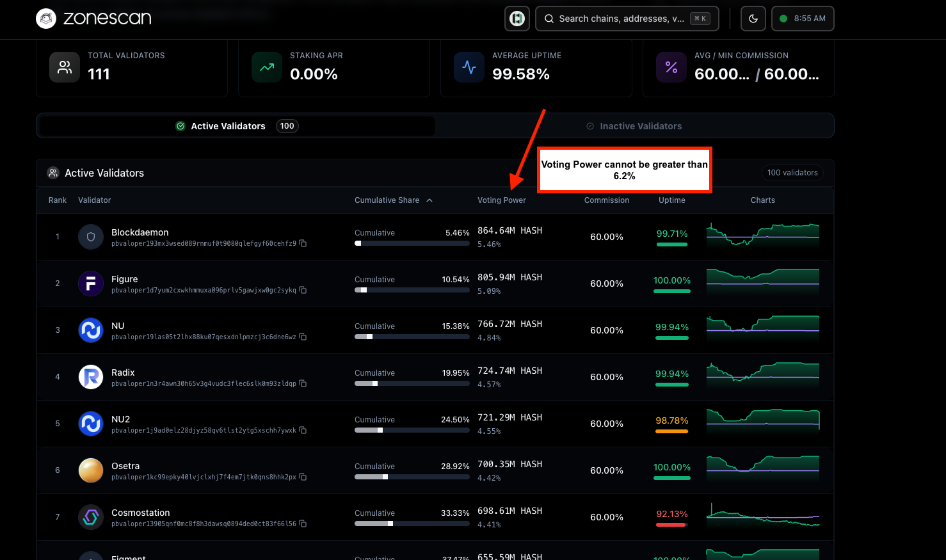This screenshot has height=560, width=946.
Task: Click the Radix logo avatar
Action: [91, 377]
